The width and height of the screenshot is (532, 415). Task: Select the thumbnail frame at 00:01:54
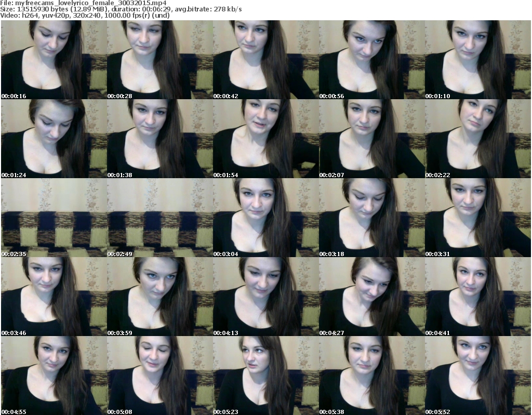coord(265,139)
